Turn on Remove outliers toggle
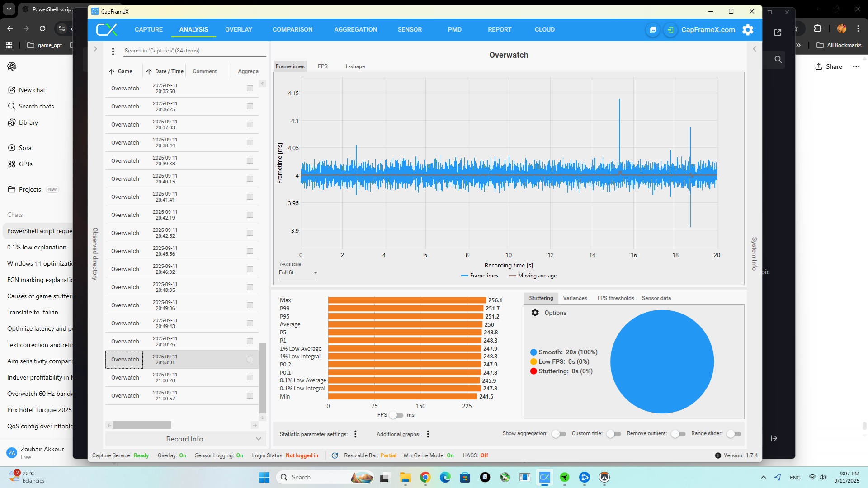Viewport: 868px width, 488px height. point(678,434)
